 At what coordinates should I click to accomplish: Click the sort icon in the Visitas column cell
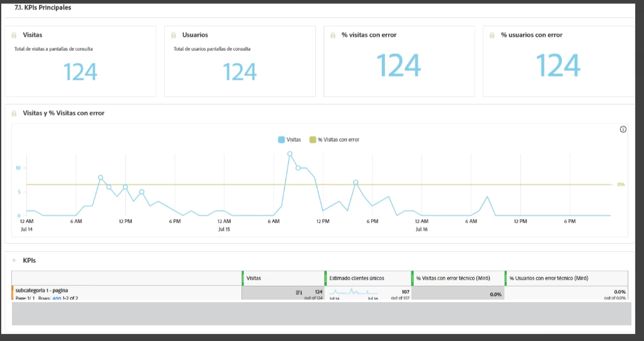(298, 293)
